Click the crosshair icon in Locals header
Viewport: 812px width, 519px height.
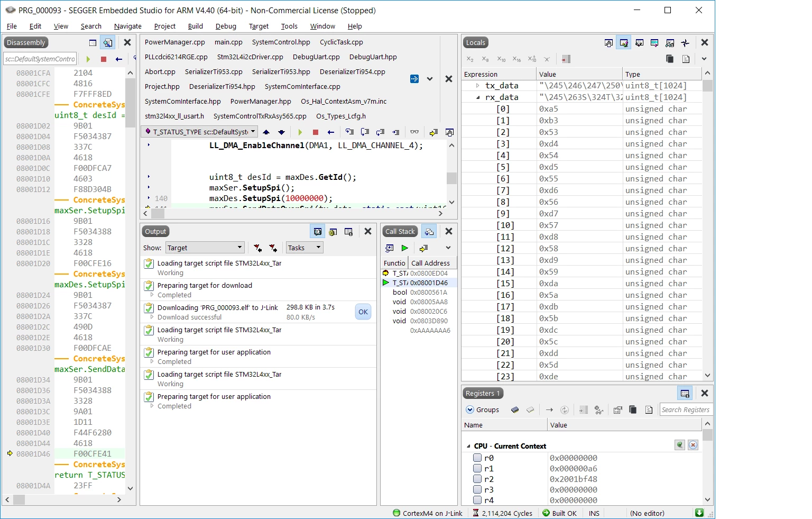tap(685, 43)
